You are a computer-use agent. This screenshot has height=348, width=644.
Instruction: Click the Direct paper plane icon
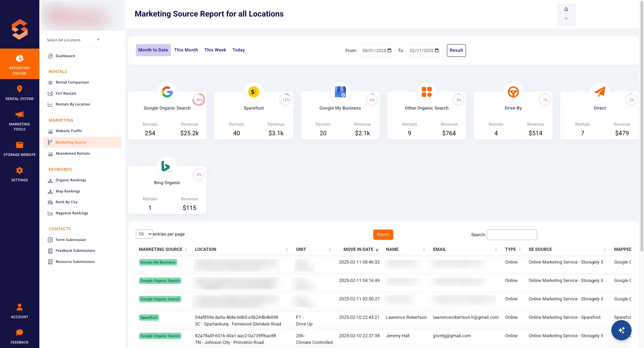pos(600,92)
